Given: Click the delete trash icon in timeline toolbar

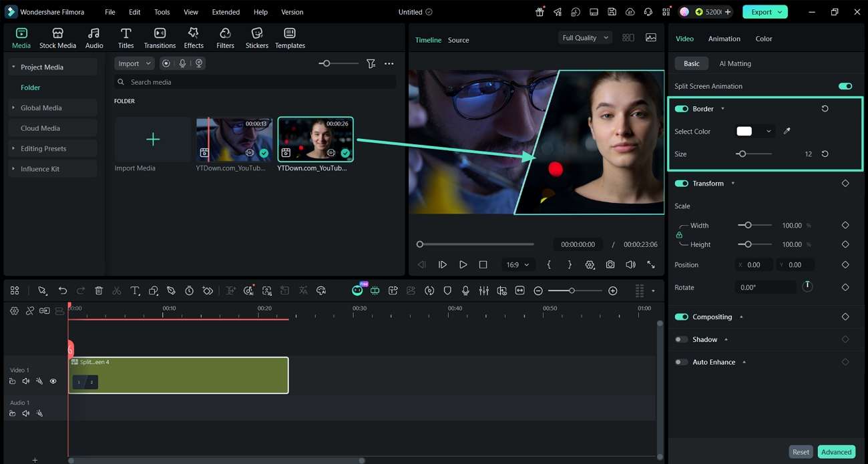Looking at the screenshot, I should point(99,290).
